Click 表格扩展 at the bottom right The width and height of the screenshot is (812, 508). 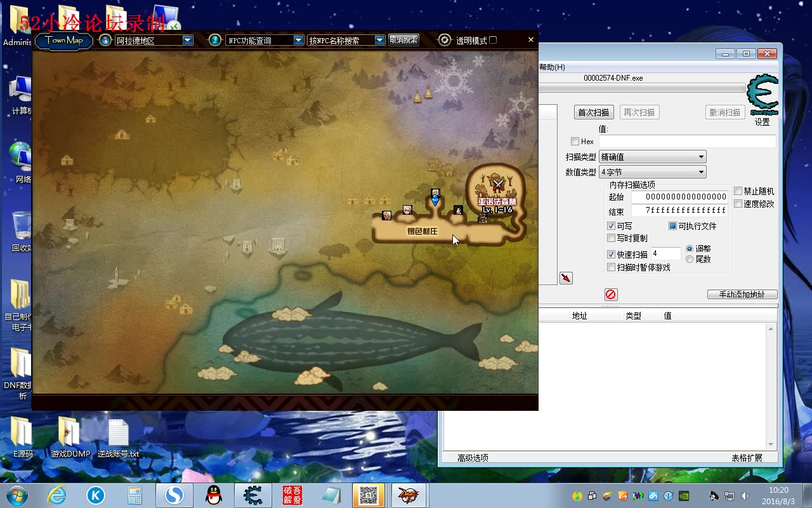[747, 458]
